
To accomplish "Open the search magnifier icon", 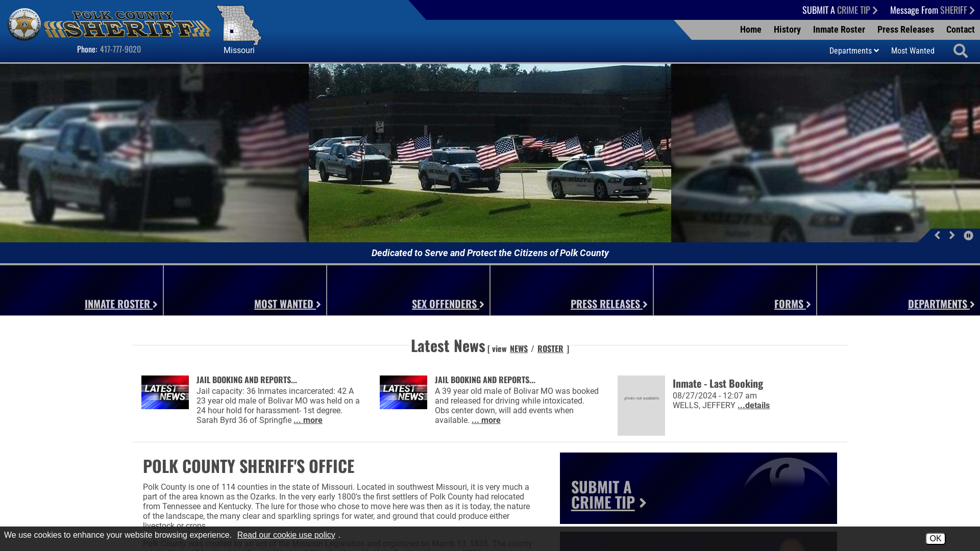I will pos(960,51).
